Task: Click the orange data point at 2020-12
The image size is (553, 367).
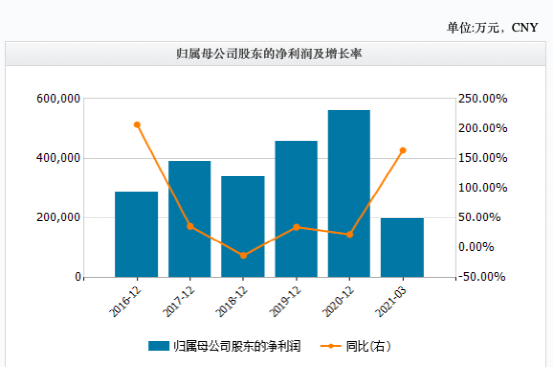Action: click(x=350, y=234)
